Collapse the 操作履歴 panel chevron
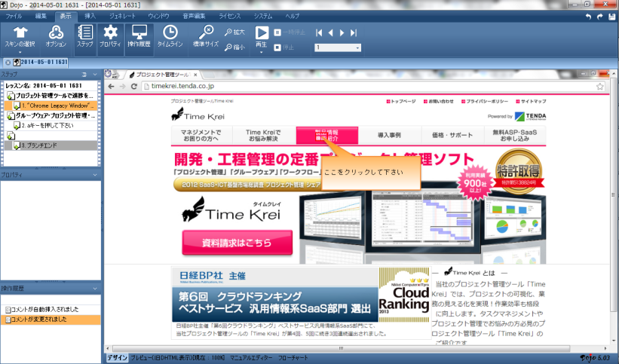The image size is (619, 364). pos(95,289)
